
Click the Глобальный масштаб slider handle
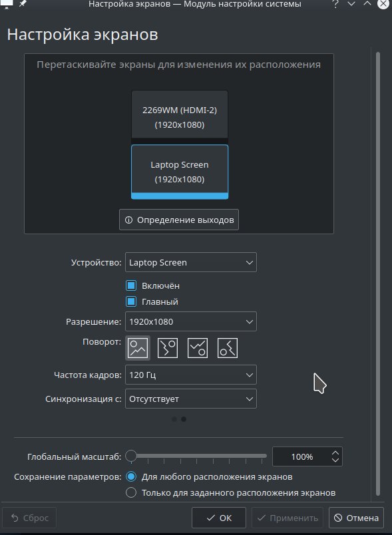click(131, 456)
